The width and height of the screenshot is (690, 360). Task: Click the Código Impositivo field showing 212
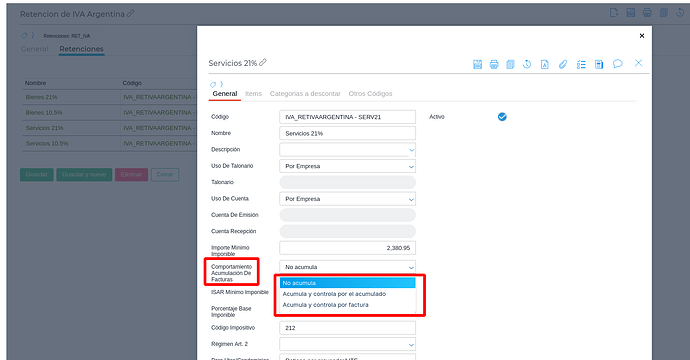click(347, 328)
